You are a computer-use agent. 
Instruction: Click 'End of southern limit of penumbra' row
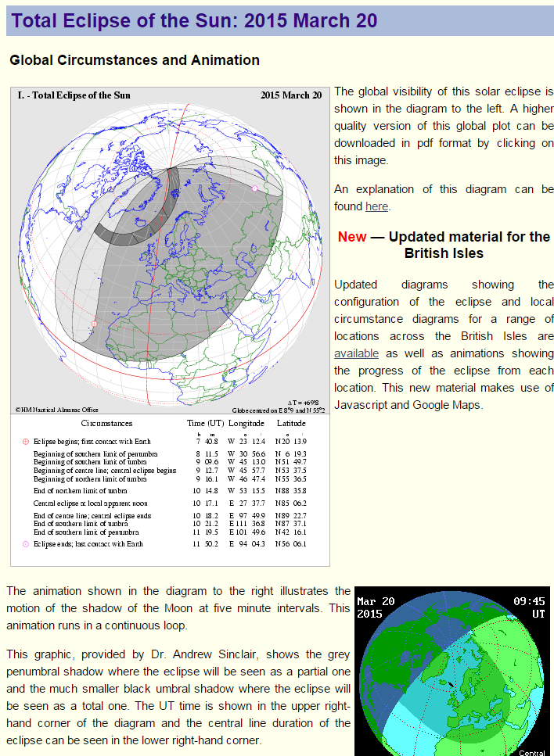click(x=170, y=532)
